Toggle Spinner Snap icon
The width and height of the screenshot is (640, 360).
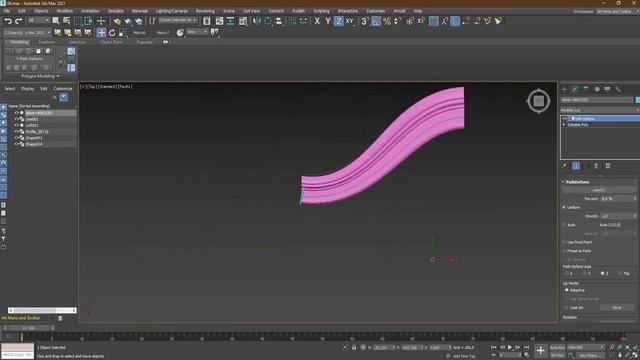[x=398, y=21]
